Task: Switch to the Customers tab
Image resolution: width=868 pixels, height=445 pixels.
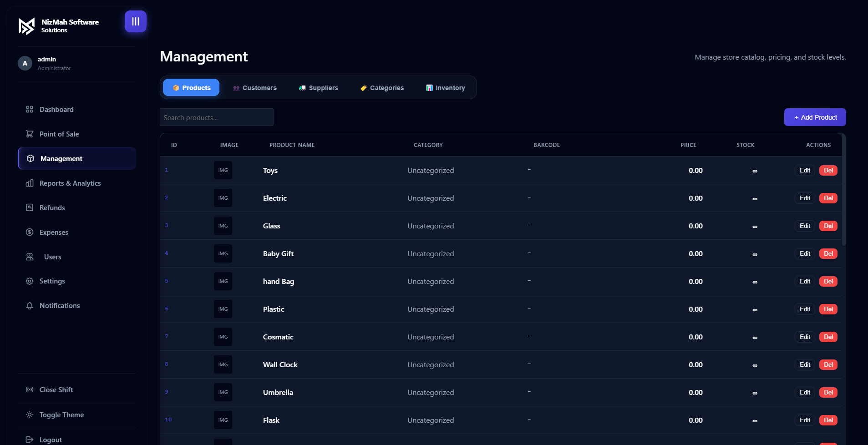Action: tap(254, 88)
